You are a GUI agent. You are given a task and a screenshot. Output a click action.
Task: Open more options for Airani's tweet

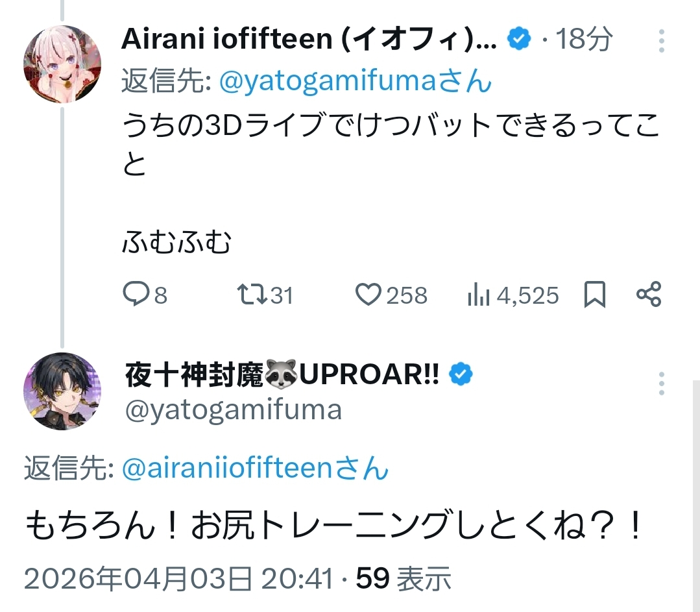pyautogui.click(x=662, y=41)
